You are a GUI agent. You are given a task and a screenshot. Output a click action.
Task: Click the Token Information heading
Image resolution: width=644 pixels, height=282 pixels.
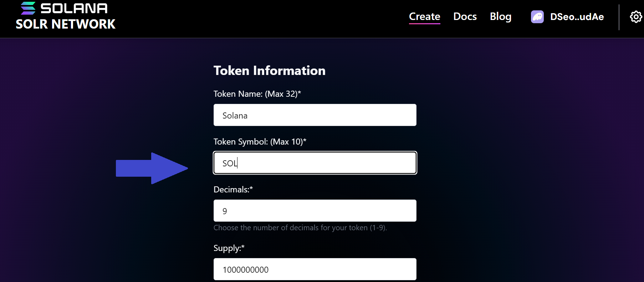pyautogui.click(x=269, y=70)
